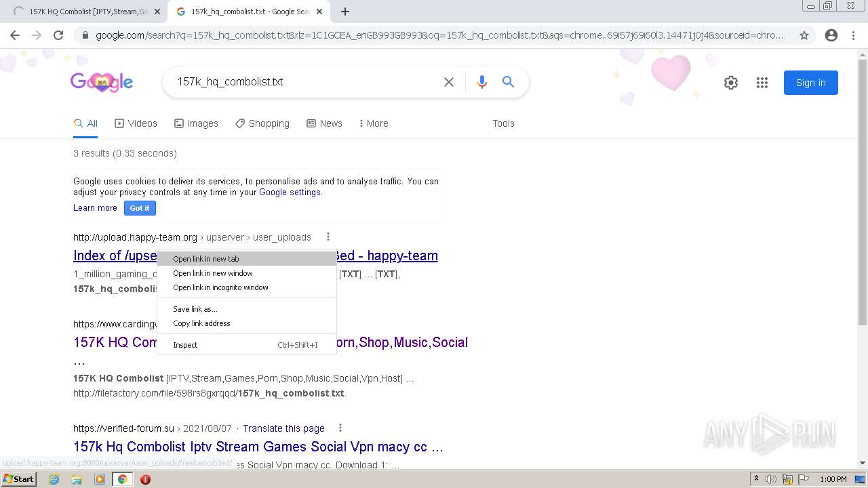Click Learn more about cookies
Image resolution: width=868 pixels, height=488 pixels.
click(95, 208)
